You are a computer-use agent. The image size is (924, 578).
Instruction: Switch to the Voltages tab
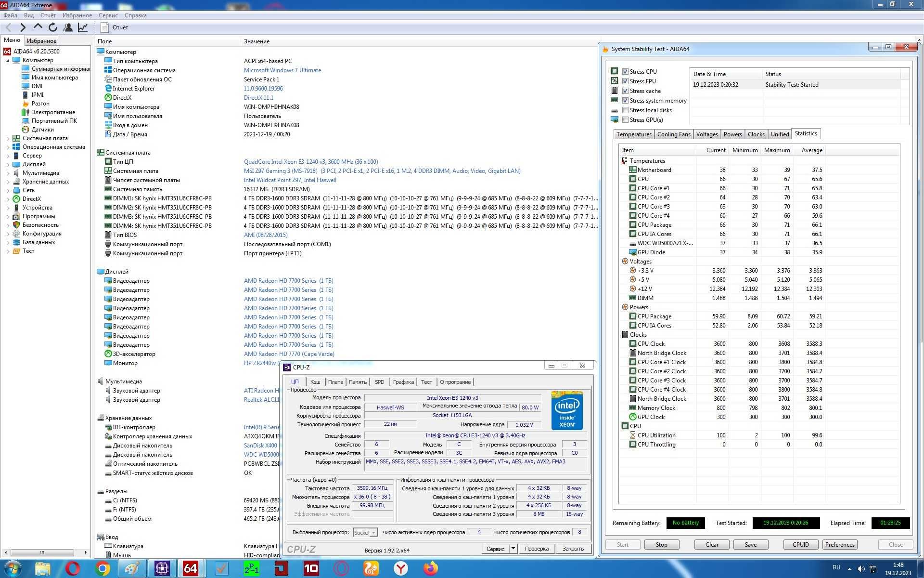pyautogui.click(x=706, y=134)
